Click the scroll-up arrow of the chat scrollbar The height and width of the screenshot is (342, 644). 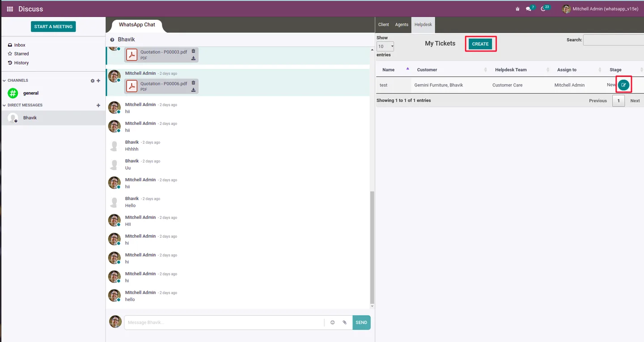click(x=372, y=50)
